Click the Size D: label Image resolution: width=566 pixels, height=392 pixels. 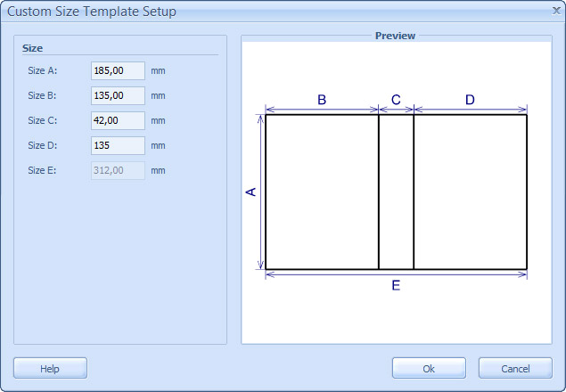point(43,145)
